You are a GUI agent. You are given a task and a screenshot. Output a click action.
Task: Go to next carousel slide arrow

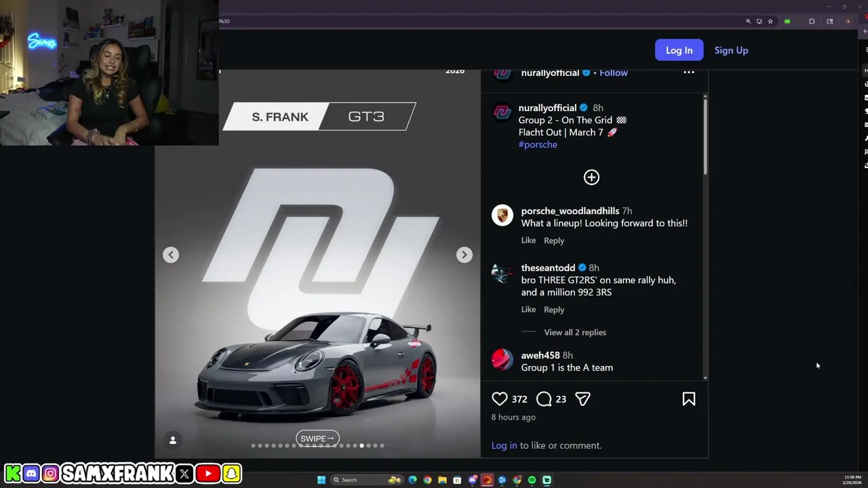coord(464,255)
